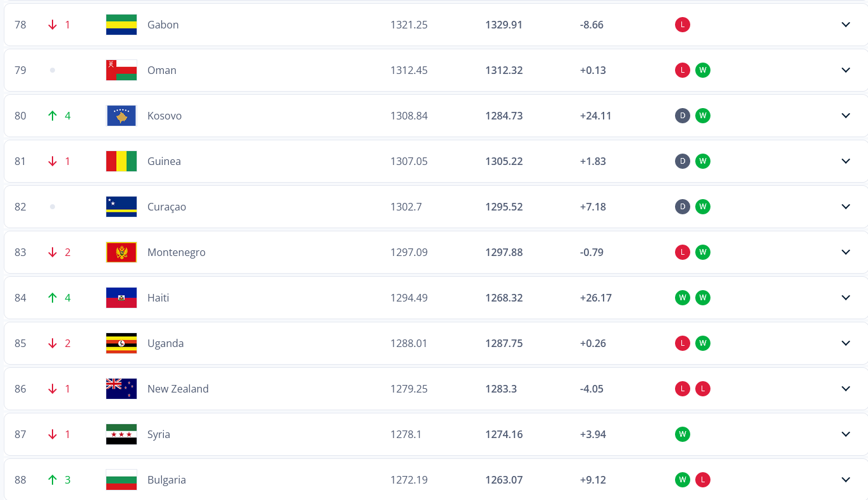Click Kosovo's grey draw result badge
868x500 pixels.
[682, 116]
